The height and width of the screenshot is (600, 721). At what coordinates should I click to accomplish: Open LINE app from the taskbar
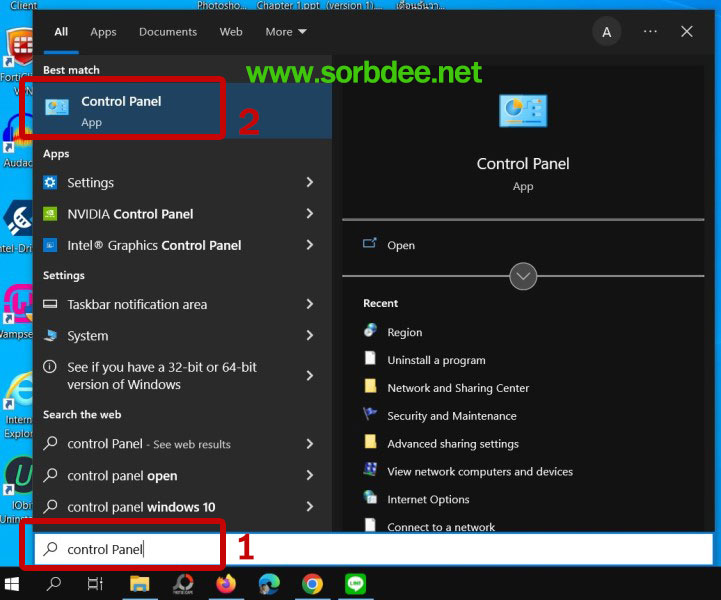pyautogui.click(x=355, y=584)
